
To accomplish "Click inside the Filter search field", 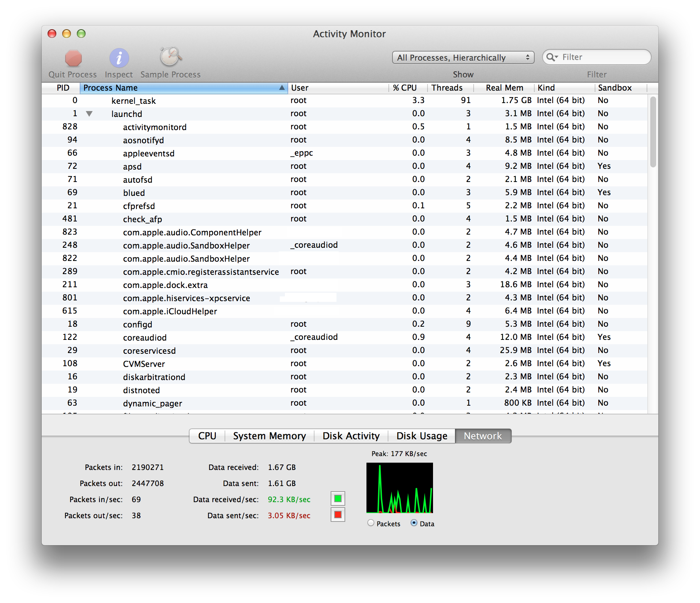I will [x=597, y=57].
